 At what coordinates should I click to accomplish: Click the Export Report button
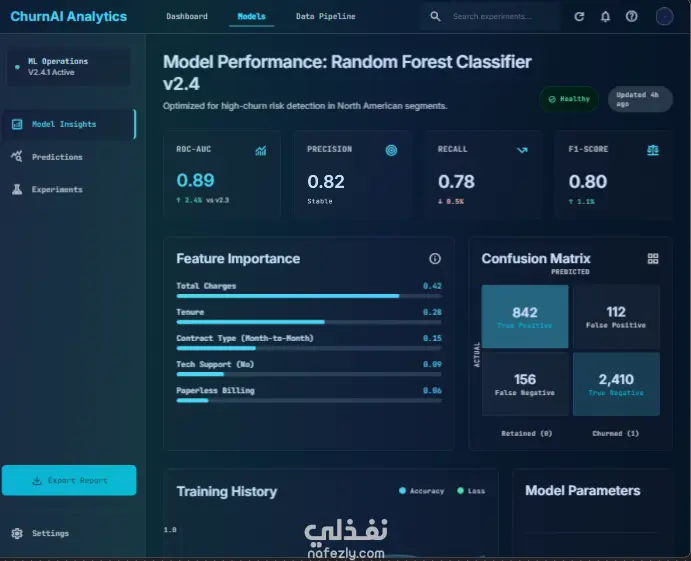point(69,480)
